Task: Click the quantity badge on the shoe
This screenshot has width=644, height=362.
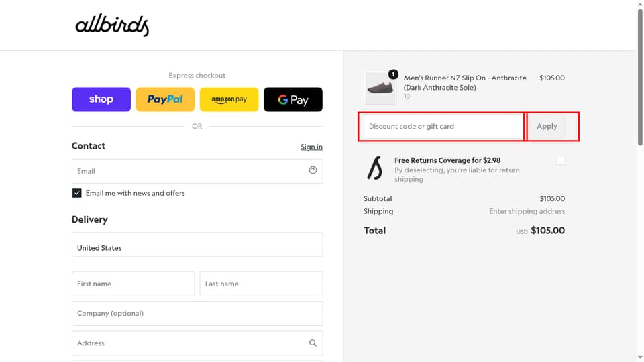Action: (393, 74)
